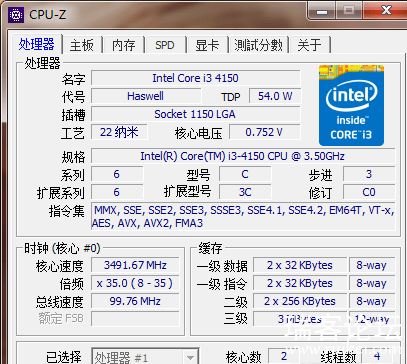
Task: Click the 8-way value for 一级 数据
Action: (372, 265)
